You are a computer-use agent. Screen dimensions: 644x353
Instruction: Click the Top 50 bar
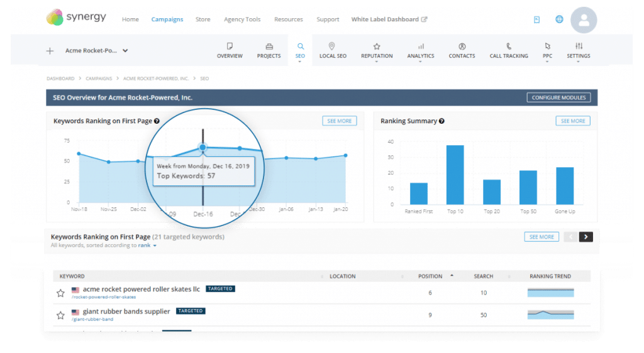coord(528,187)
